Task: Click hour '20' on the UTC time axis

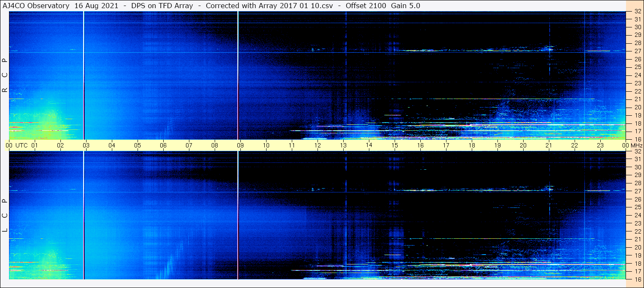Action: pyautogui.click(x=523, y=145)
